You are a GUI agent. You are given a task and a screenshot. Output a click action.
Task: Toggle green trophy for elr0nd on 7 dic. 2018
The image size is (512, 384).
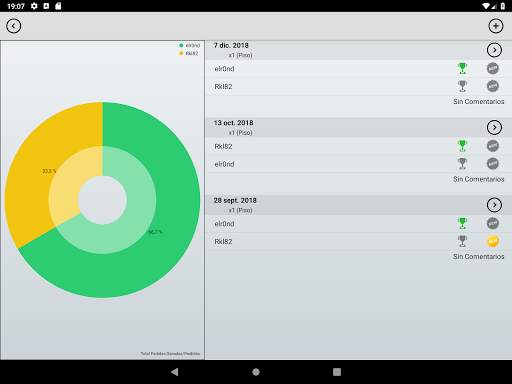[x=462, y=68]
